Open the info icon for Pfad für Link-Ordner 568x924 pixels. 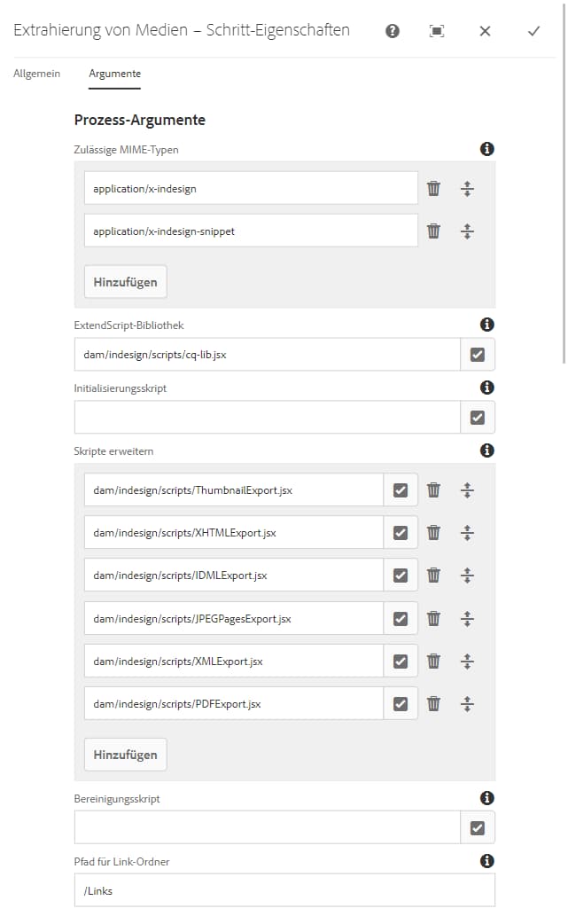(x=486, y=860)
